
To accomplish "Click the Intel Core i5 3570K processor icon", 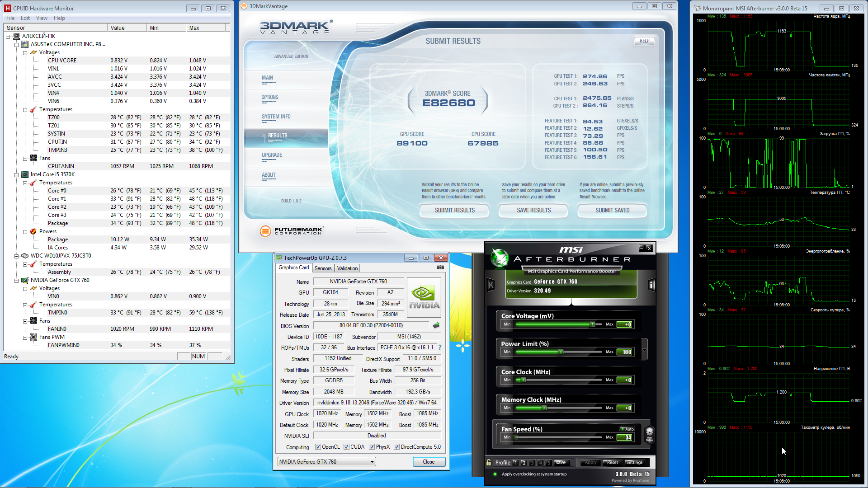I will pyautogui.click(x=25, y=174).
